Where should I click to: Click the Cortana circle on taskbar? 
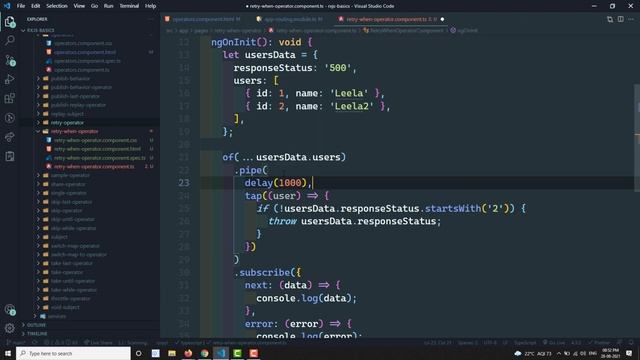tap(138, 353)
